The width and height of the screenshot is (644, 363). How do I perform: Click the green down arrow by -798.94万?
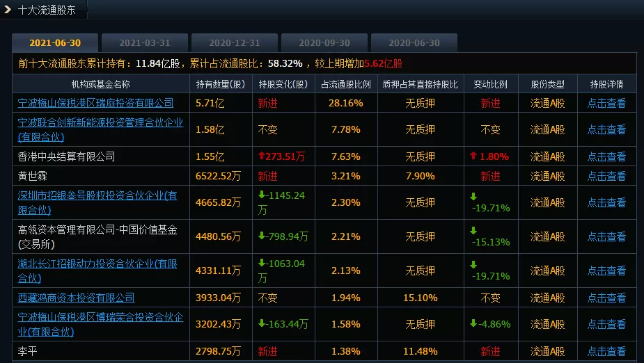(261, 236)
